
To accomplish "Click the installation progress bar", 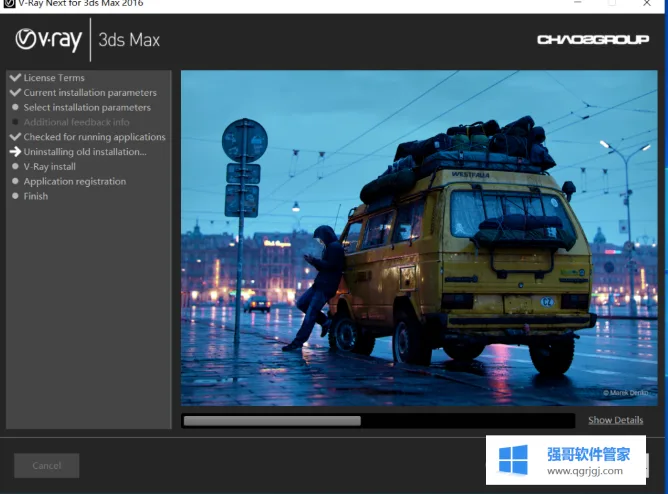I will (378, 421).
